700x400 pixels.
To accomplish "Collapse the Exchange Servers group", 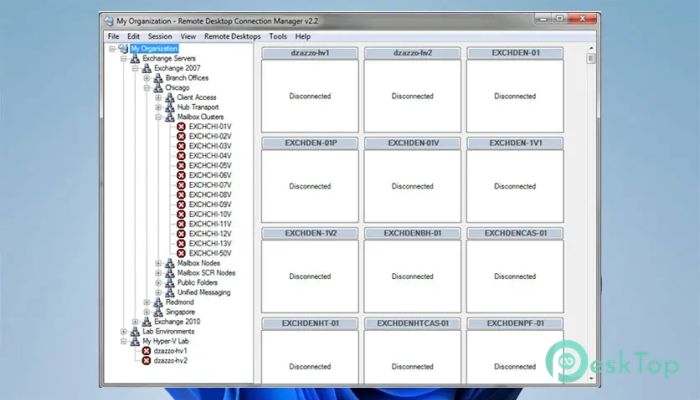I will click(x=124, y=58).
